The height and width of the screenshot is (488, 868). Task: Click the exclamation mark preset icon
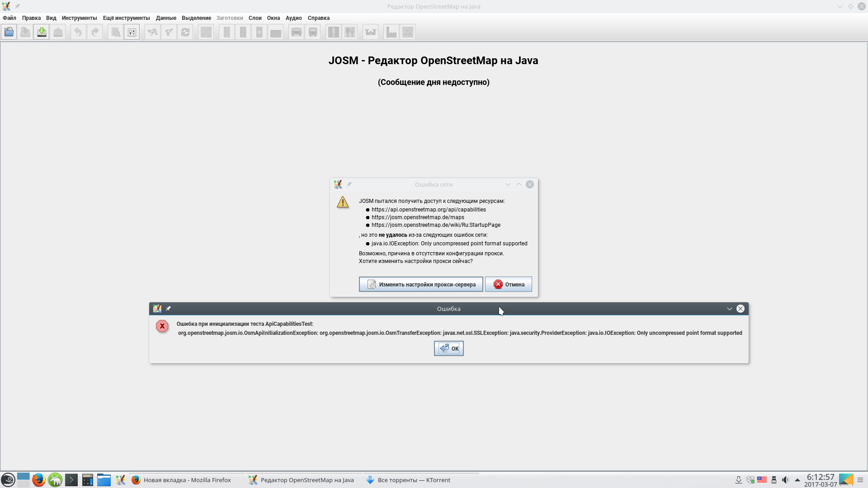[334, 32]
